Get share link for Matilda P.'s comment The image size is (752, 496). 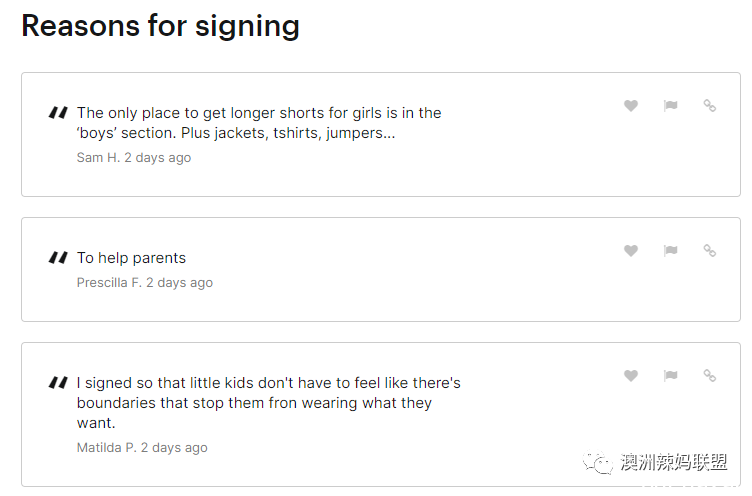click(710, 376)
